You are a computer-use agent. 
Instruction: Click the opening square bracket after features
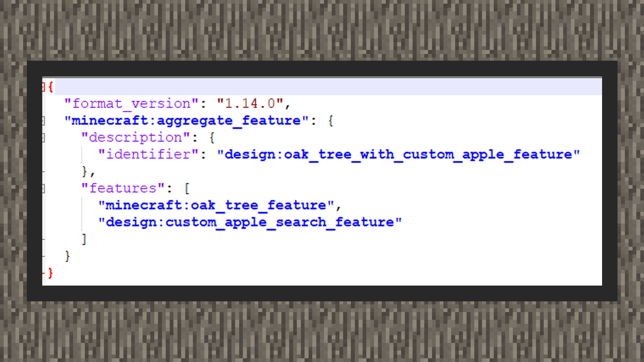point(187,188)
